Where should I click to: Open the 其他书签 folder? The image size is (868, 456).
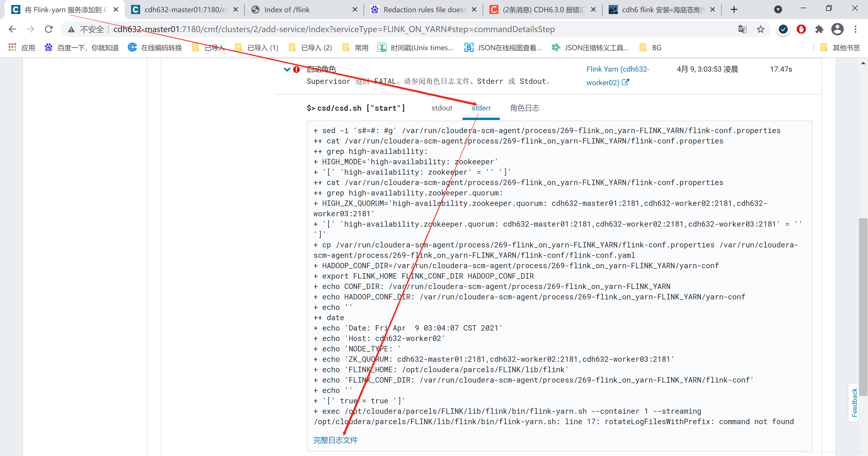point(840,47)
